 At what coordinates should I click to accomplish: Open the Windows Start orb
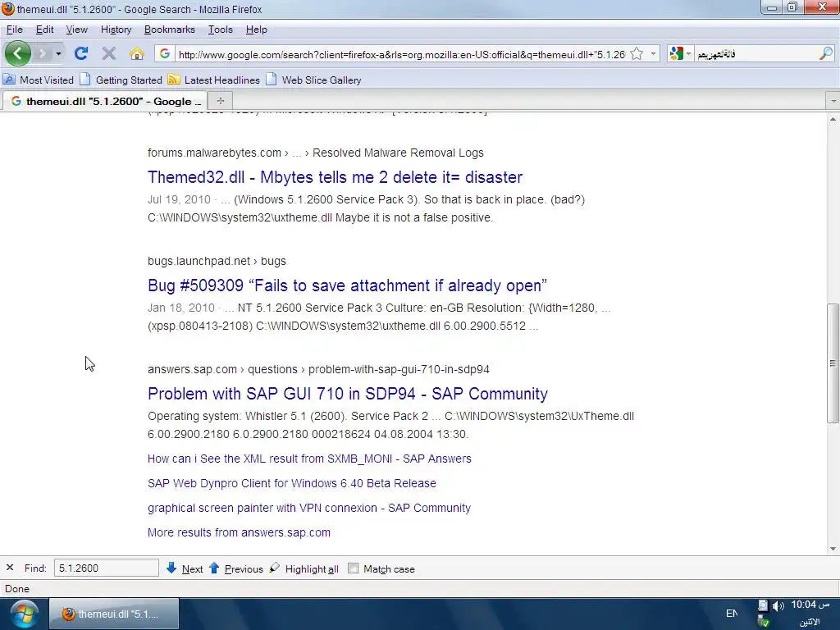pos(23,614)
